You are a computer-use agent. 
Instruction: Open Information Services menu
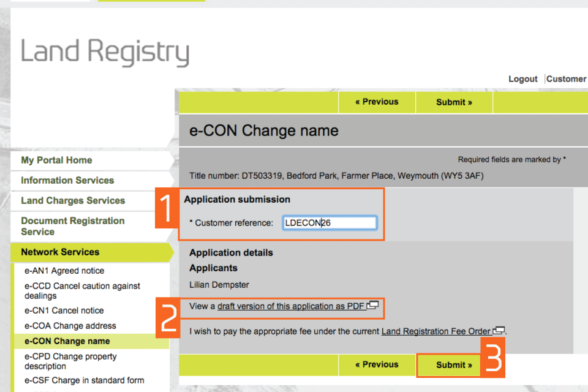click(67, 181)
